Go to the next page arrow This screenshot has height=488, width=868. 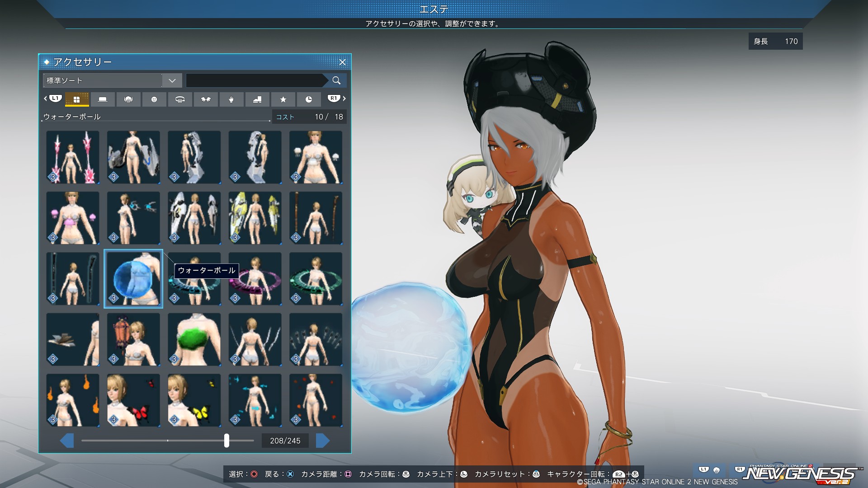[323, 441]
